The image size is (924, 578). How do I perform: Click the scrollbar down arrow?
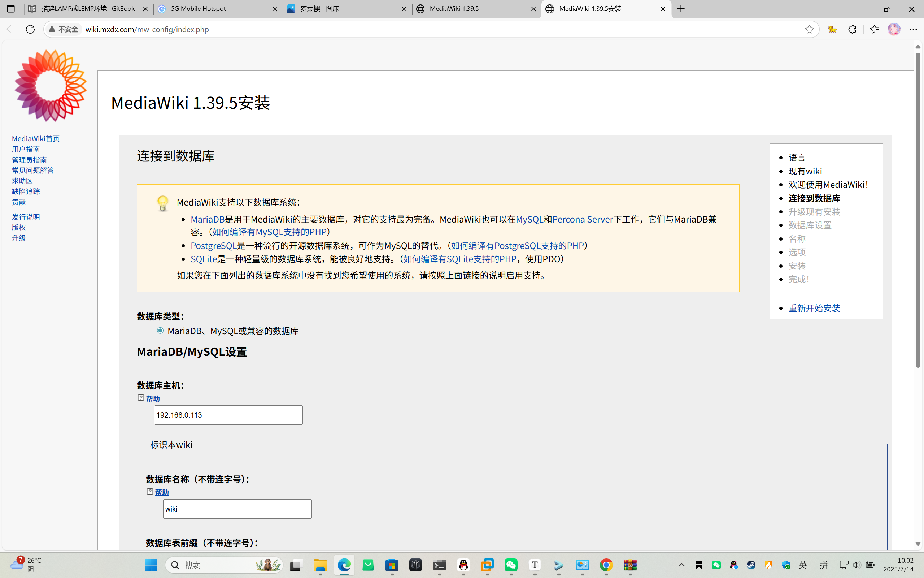click(x=918, y=544)
